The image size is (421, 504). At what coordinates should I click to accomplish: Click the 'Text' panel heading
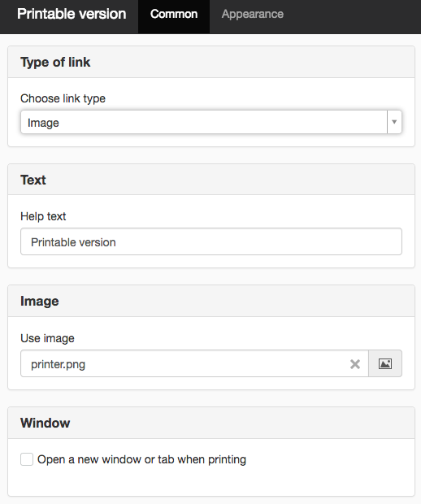[x=33, y=180]
